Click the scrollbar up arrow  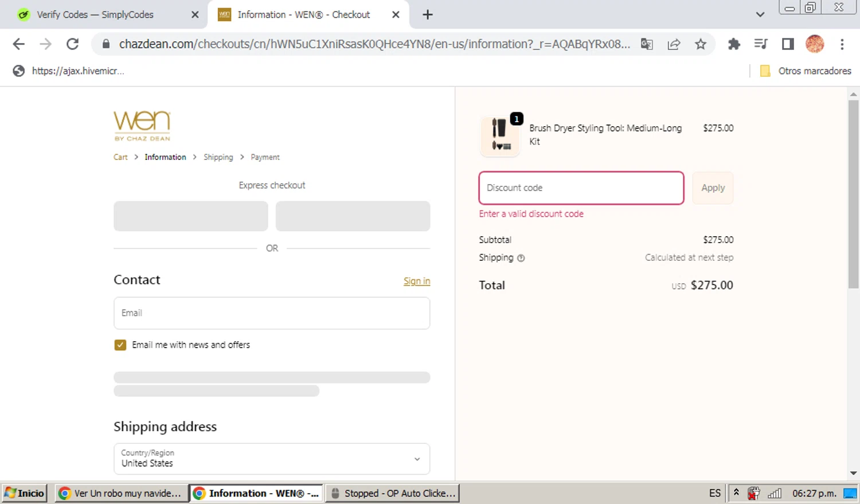click(853, 93)
